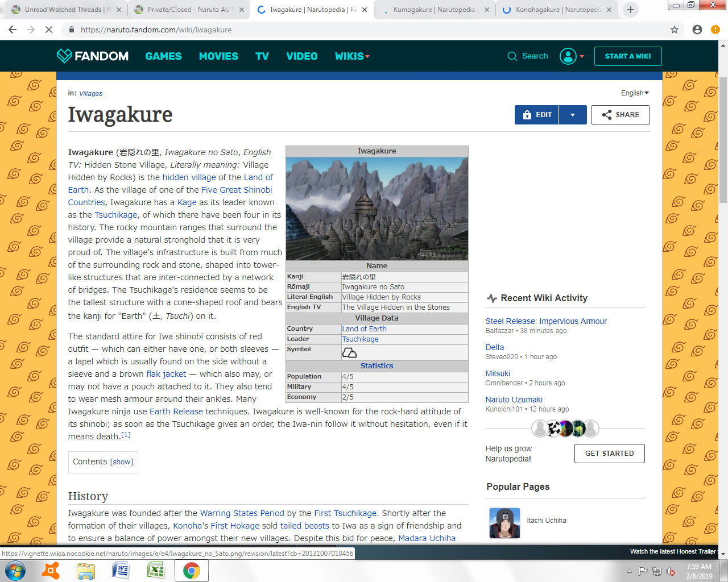Open GAMES in Fandom navigation
The image size is (728, 582).
click(x=163, y=56)
